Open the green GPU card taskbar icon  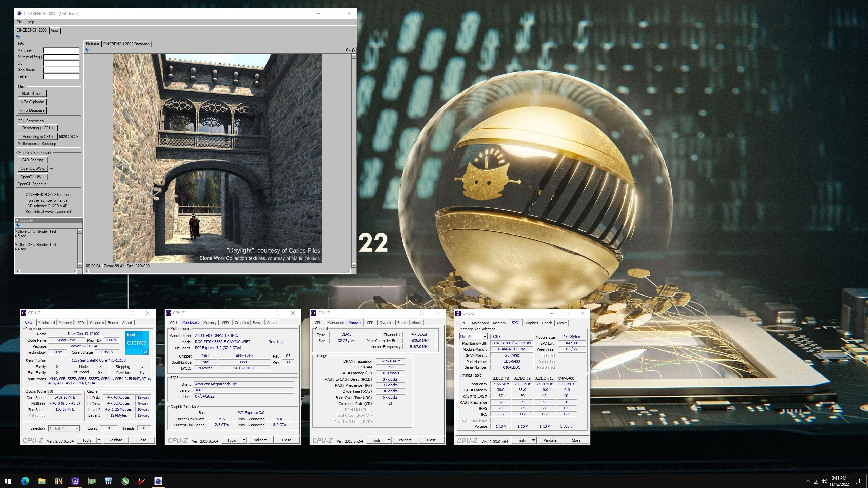(92, 481)
